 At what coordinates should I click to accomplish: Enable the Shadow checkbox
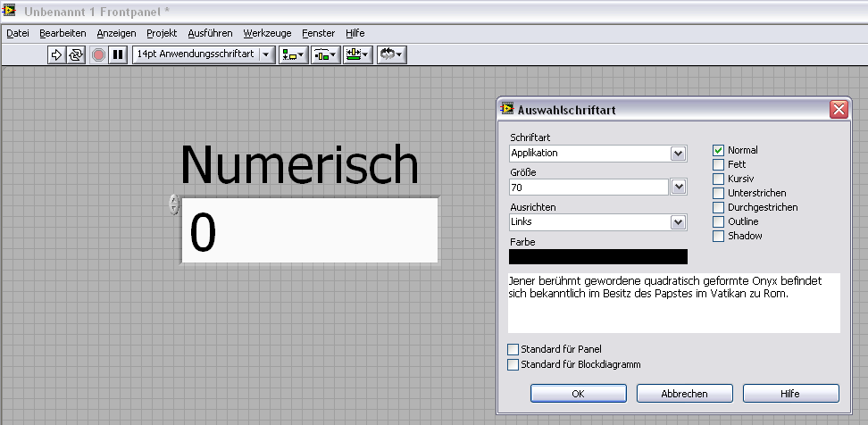click(x=719, y=236)
